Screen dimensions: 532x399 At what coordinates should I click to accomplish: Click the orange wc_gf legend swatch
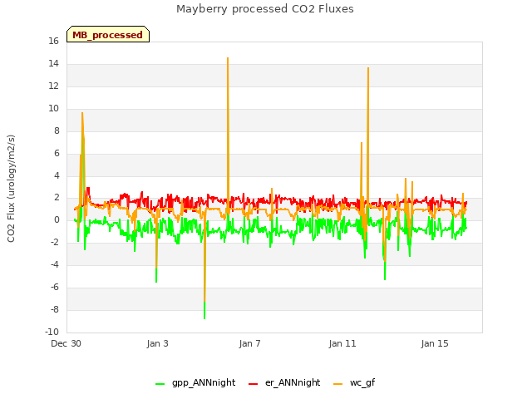click(x=338, y=384)
